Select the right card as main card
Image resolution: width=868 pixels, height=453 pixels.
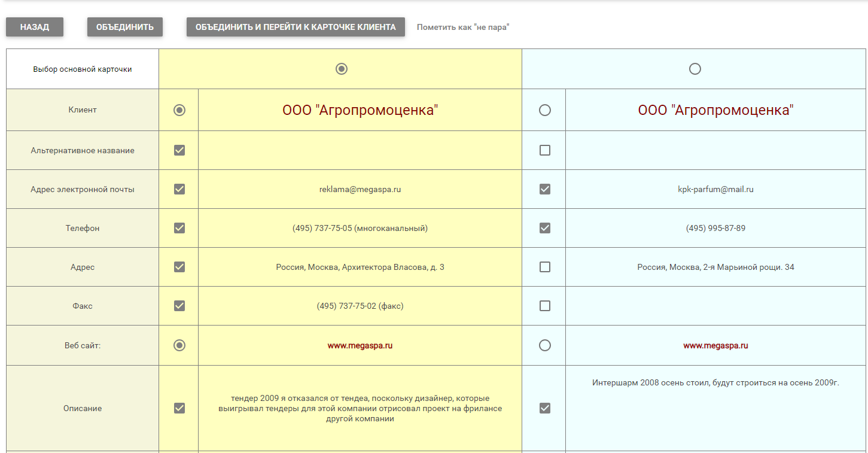695,69
